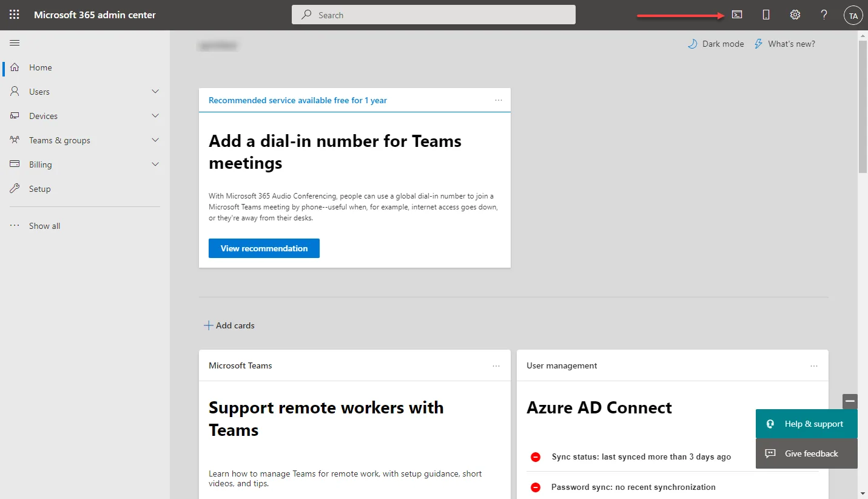Click the View recommendation button
The width and height of the screenshot is (868, 499).
pyautogui.click(x=264, y=248)
